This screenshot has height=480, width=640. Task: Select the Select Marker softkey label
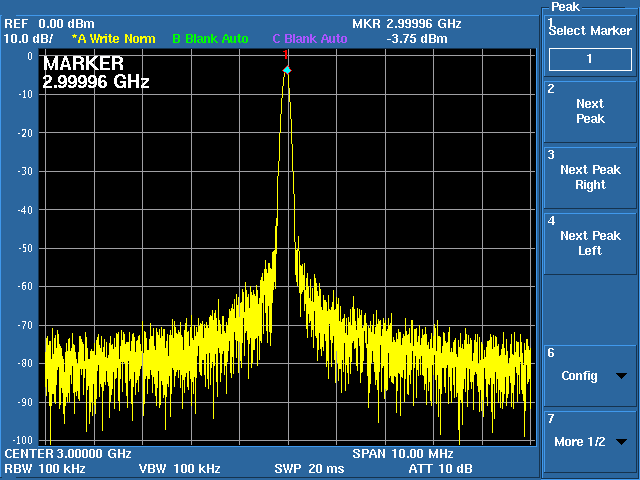590,31
